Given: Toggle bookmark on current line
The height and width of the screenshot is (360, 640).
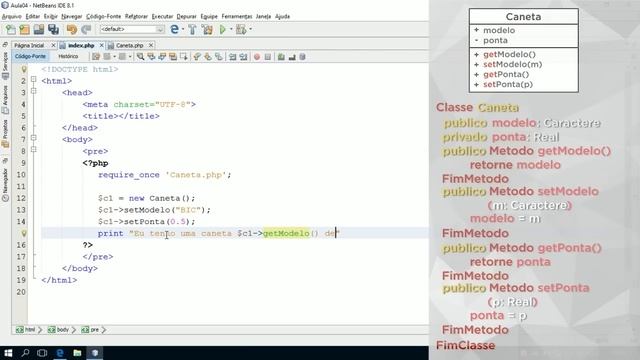Looking at the screenshot, I should pyautogui.click(x=219, y=57).
